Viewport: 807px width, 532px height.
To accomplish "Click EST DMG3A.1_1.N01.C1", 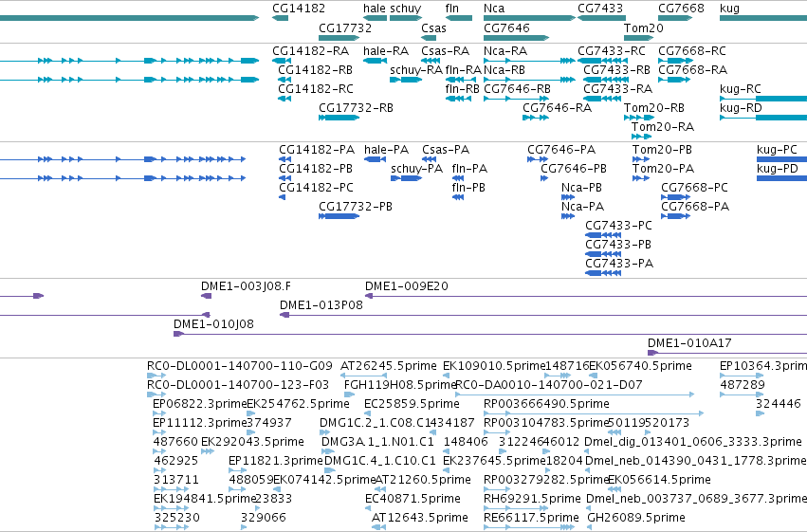I will [377, 443].
